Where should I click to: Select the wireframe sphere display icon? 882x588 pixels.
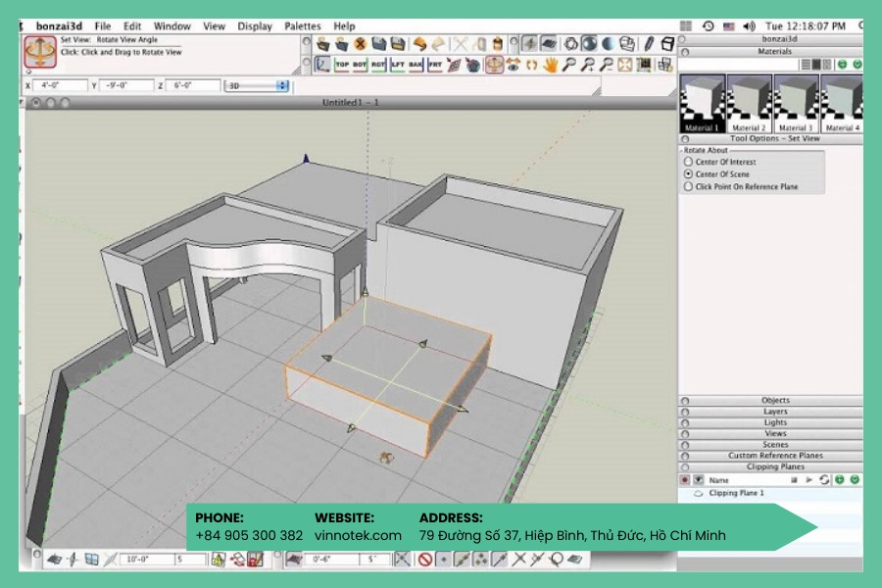(x=571, y=44)
